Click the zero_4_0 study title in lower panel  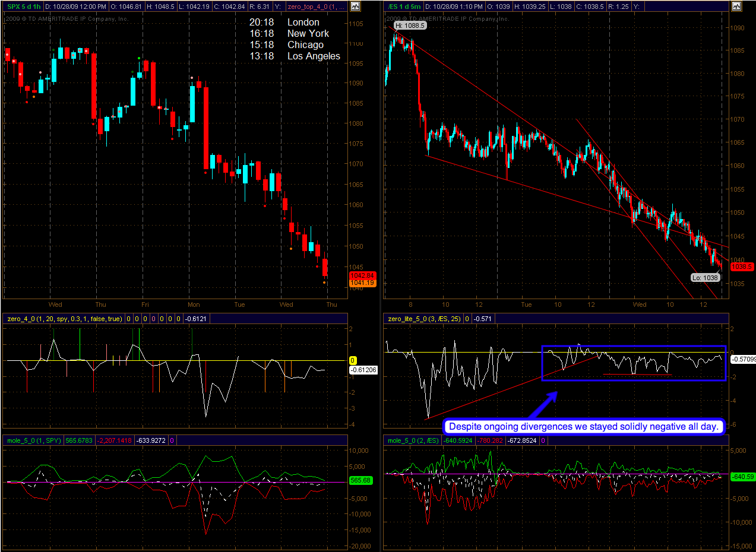pos(64,319)
